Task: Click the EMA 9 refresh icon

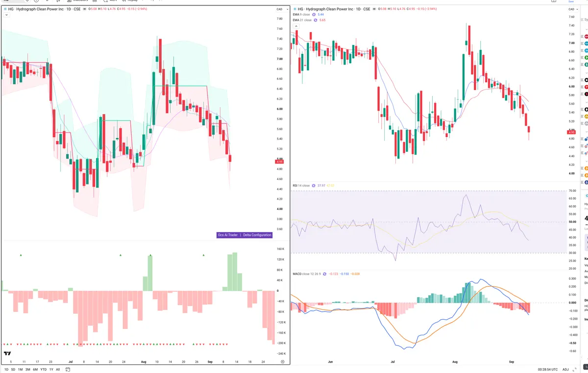Action: click(314, 15)
